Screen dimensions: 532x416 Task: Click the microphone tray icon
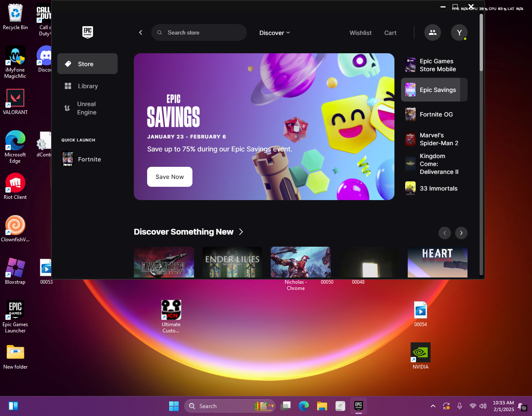[460, 406]
